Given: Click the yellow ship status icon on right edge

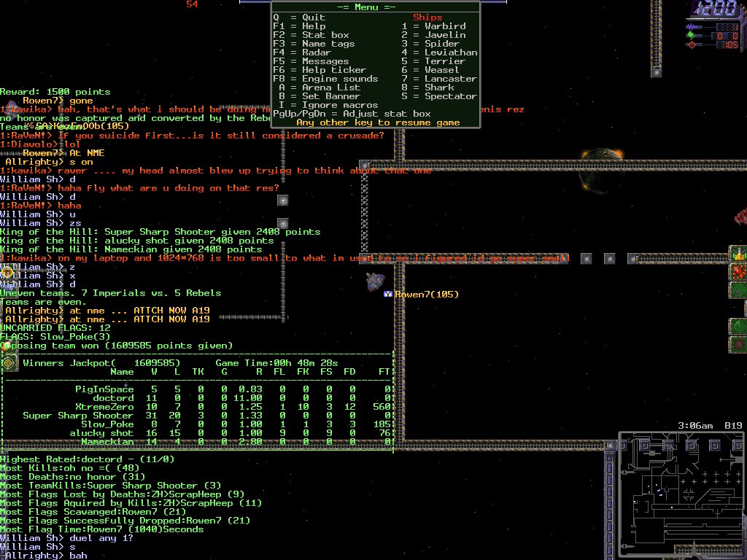Looking at the screenshot, I should (739, 255).
